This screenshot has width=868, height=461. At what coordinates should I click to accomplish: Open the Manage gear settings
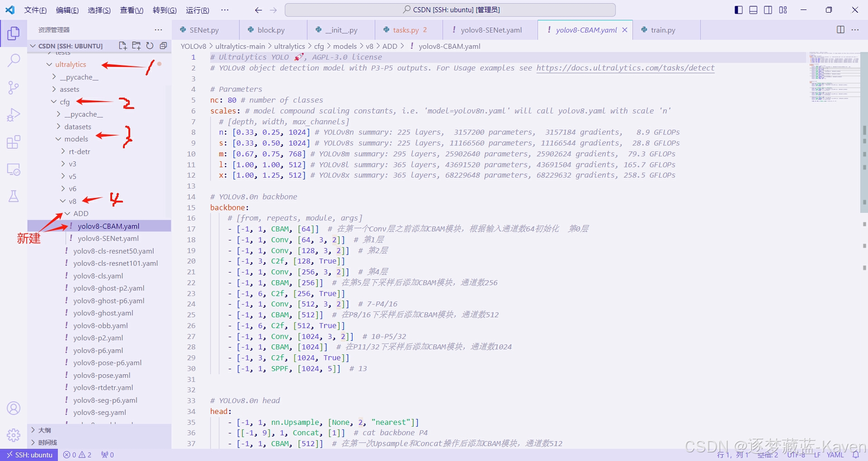click(14, 435)
